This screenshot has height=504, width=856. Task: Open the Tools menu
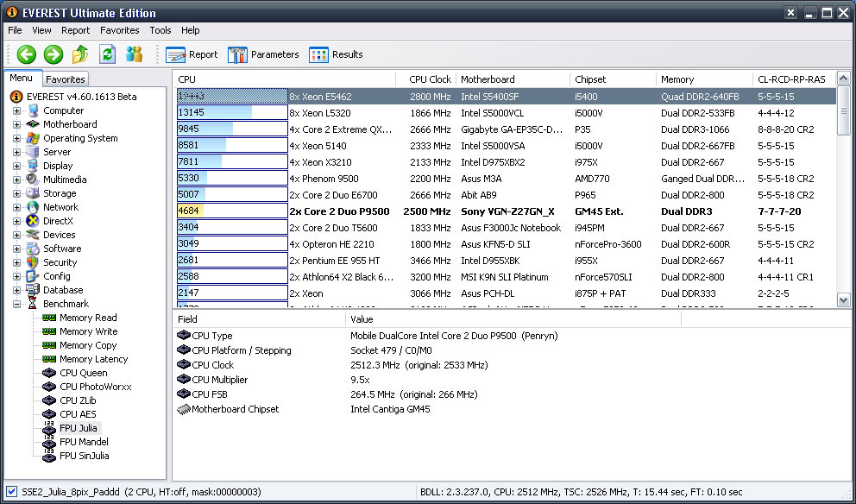click(160, 30)
